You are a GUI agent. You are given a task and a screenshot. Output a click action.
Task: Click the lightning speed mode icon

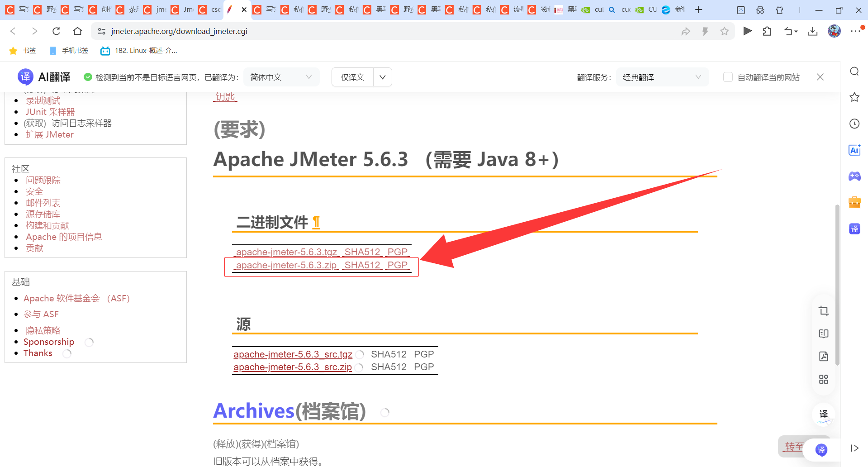pos(705,31)
